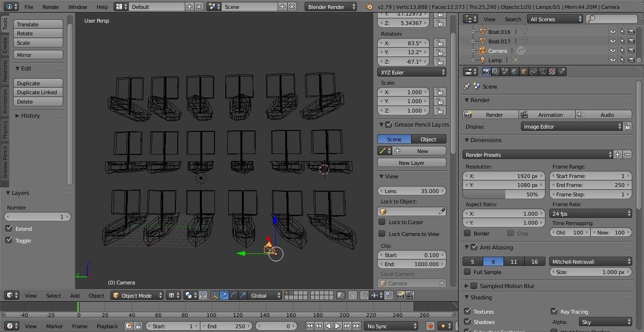
Task: Enable Lock Camera to View checkbox
Action: pyautogui.click(x=382, y=234)
